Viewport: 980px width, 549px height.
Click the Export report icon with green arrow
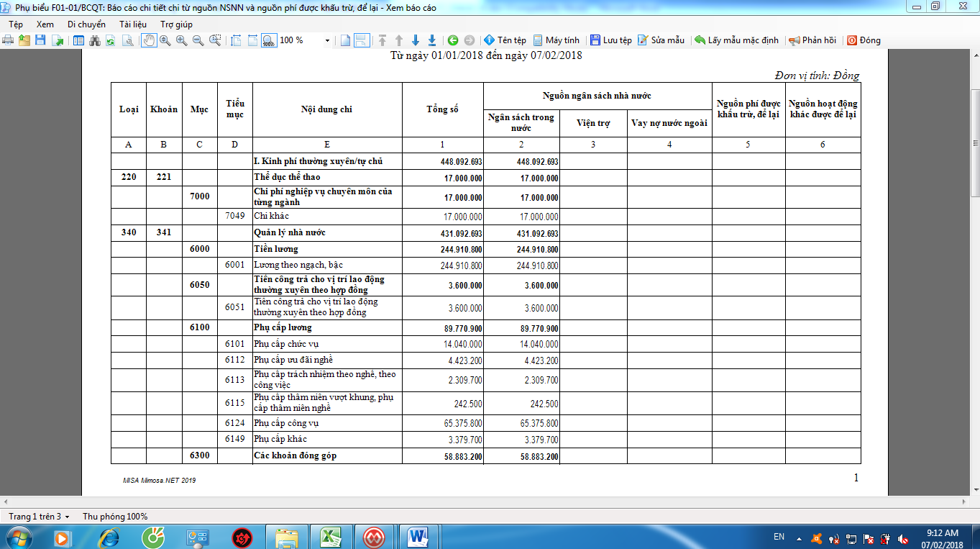(x=58, y=40)
